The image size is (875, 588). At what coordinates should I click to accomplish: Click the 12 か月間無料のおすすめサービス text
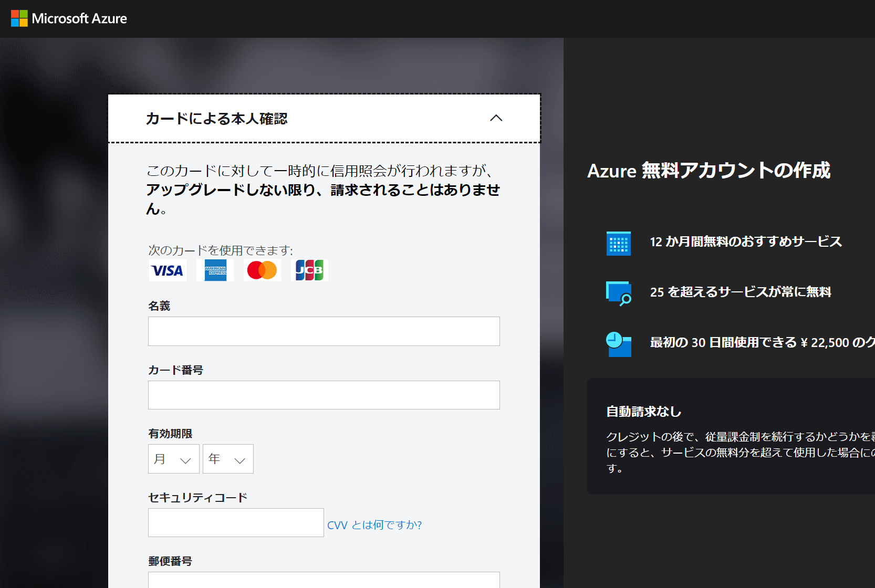pos(746,241)
